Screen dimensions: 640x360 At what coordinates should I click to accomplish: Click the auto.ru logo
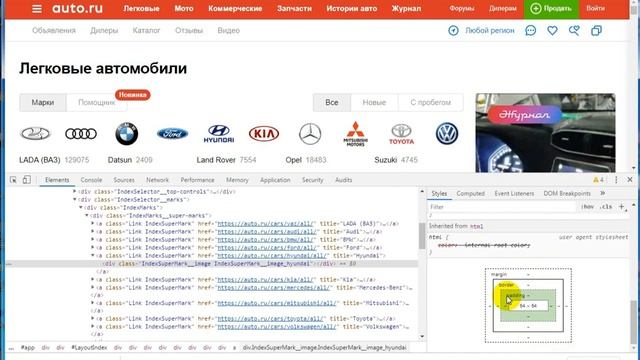[x=77, y=8]
